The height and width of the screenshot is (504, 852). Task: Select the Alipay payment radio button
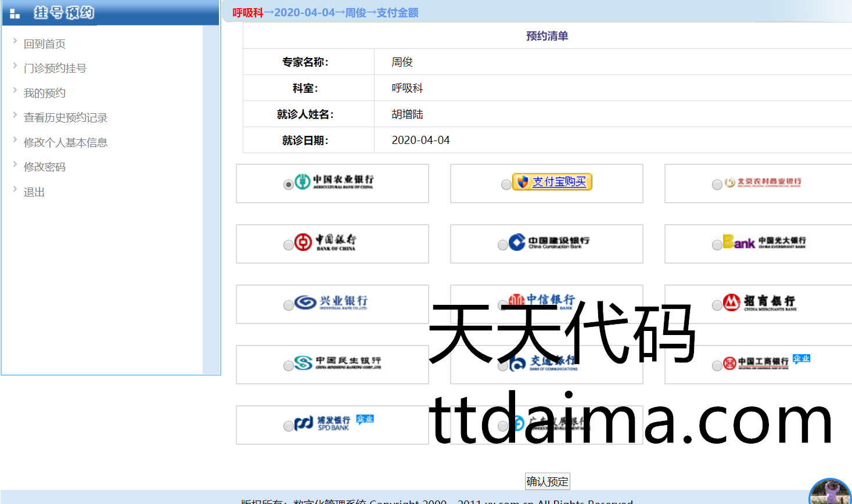(x=506, y=185)
